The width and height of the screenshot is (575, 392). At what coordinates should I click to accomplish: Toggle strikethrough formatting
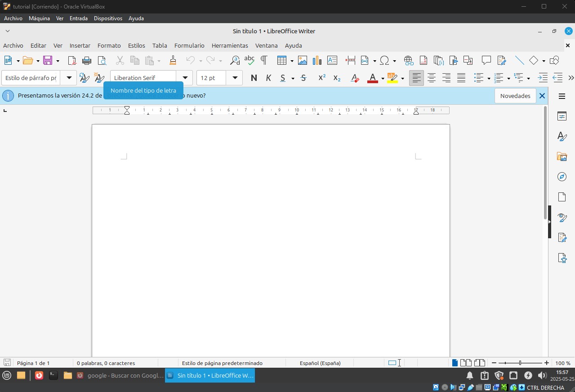(x=303, y=78)
